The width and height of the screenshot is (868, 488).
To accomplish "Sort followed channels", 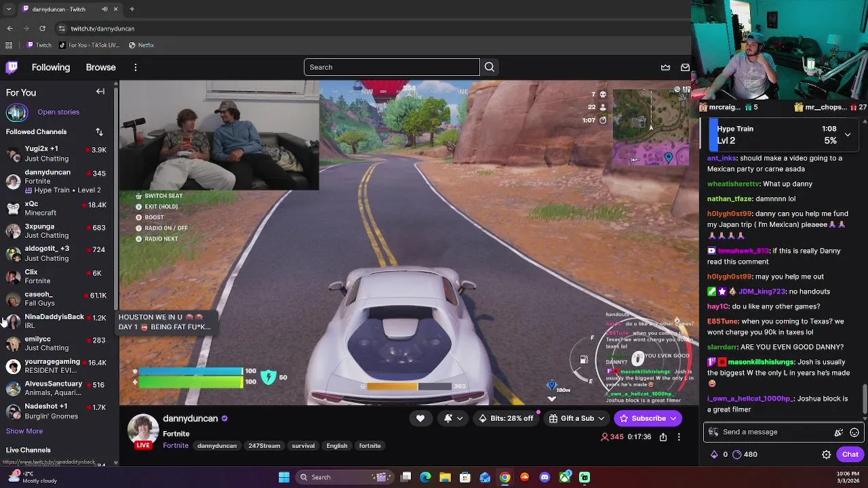I will click(x=99, y=131).
